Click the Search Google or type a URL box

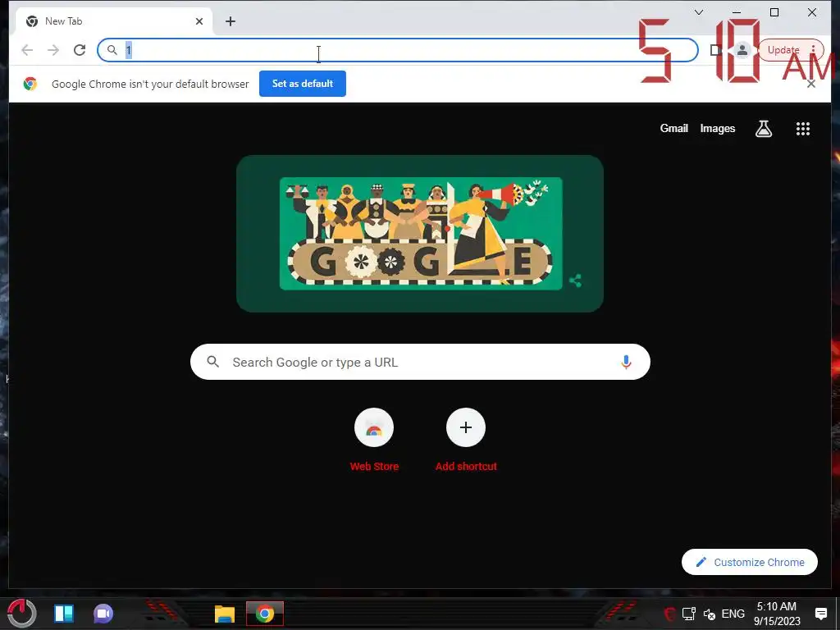coord(421,362)
